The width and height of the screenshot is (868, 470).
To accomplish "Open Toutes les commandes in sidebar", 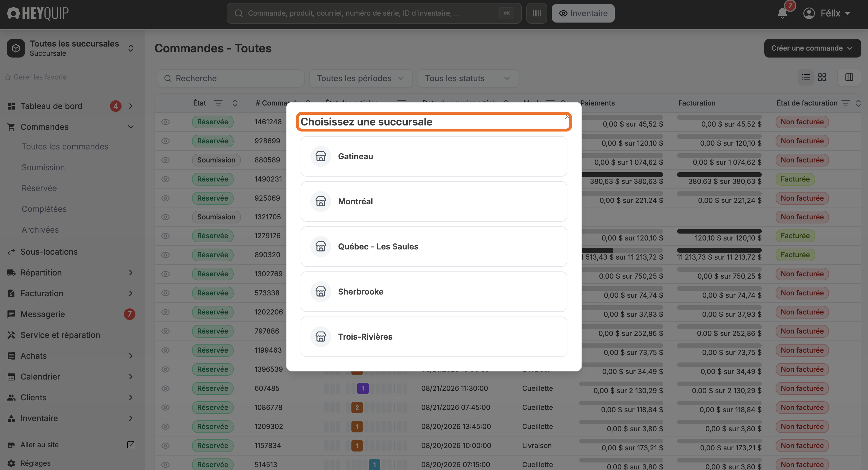I will [65, 147].
